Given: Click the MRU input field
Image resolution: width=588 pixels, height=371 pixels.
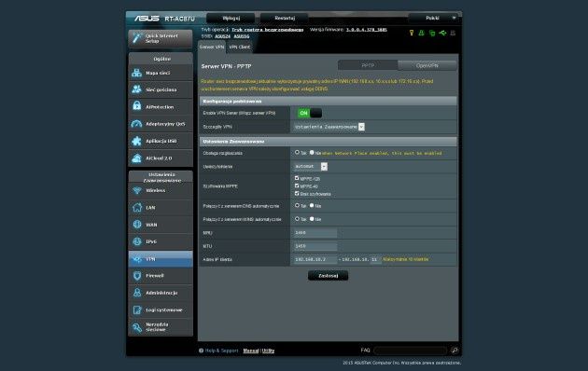Looking at the screenshot, I should click(315, 233).
